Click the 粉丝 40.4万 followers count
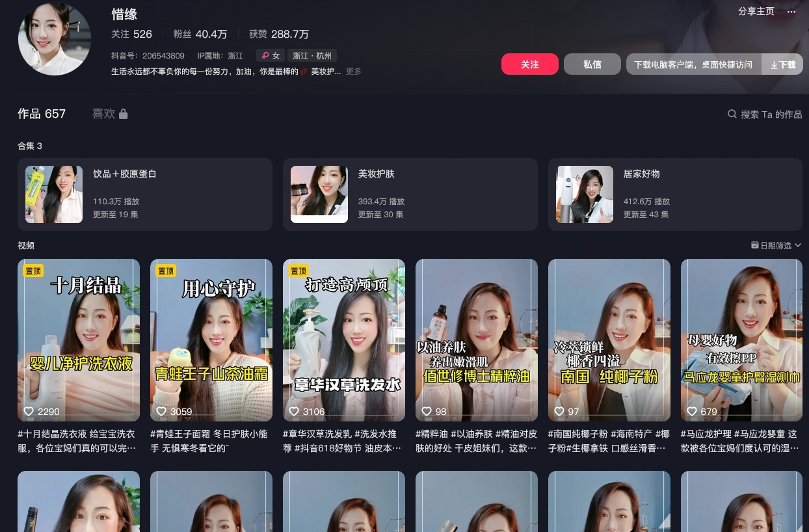809x532 pixels. 200,34
